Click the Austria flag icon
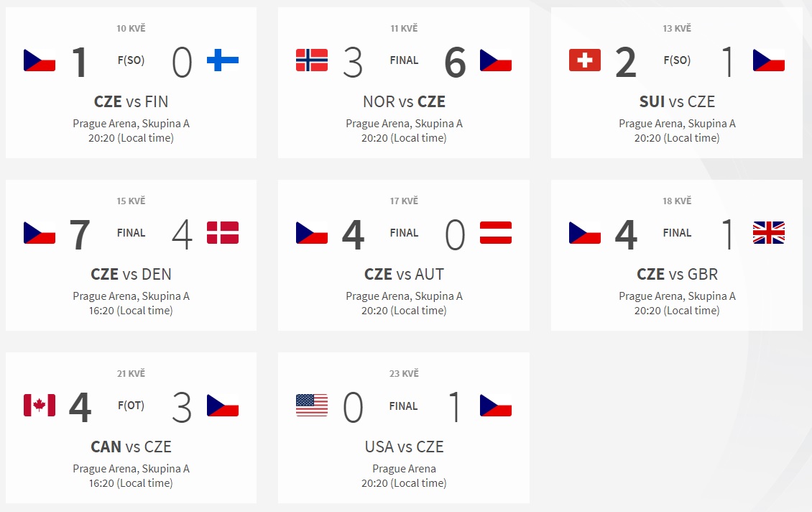Viewport: 812px width, 512px height. (x=496, y=233)
